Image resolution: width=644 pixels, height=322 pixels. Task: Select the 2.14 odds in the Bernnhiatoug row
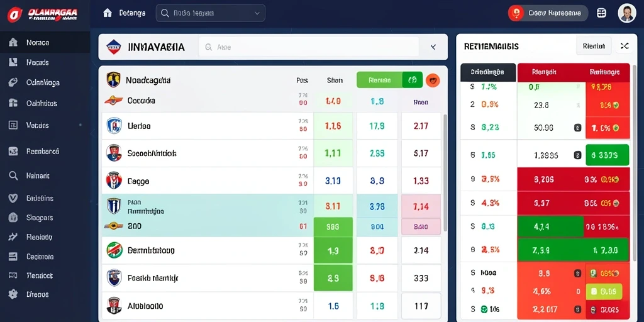pos(421,250)
